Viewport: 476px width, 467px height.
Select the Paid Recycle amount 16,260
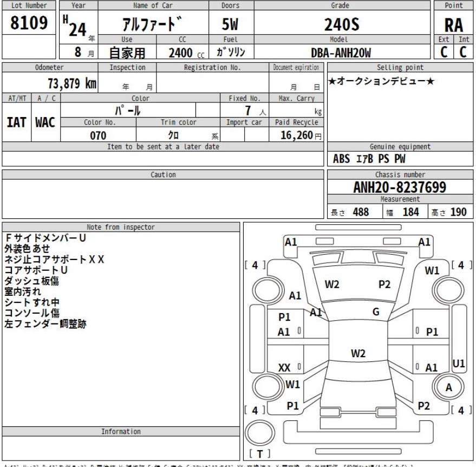298,135
